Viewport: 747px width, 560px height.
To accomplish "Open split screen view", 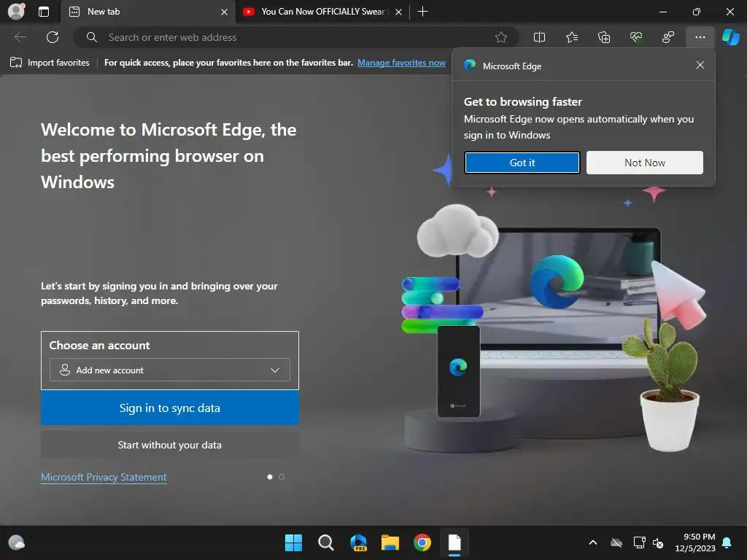I will pos(539,37).
